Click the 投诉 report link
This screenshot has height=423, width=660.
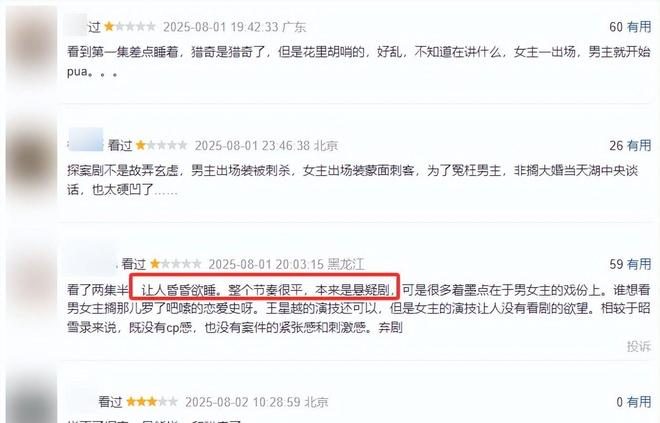639,346
